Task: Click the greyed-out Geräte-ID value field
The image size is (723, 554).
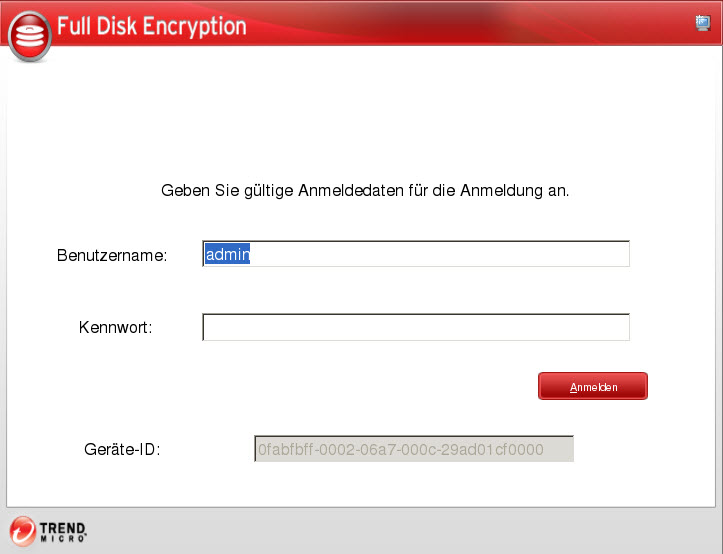Action: coord(414,449)
